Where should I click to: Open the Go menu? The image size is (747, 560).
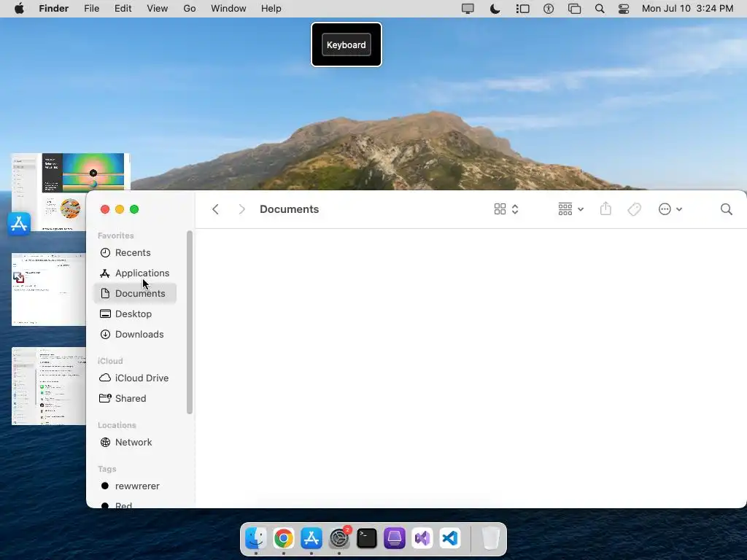pyautogui.click(x=190, y=9)
